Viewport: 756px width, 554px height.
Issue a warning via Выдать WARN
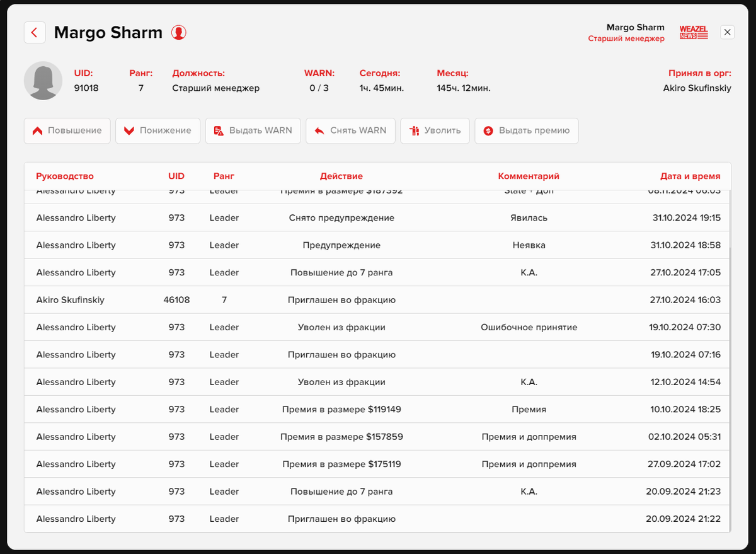[253, 130]
